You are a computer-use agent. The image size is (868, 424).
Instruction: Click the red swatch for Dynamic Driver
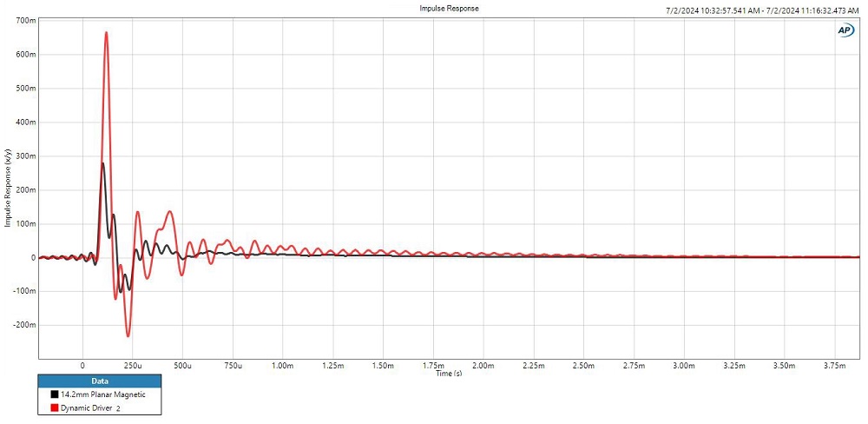point(53,407)
